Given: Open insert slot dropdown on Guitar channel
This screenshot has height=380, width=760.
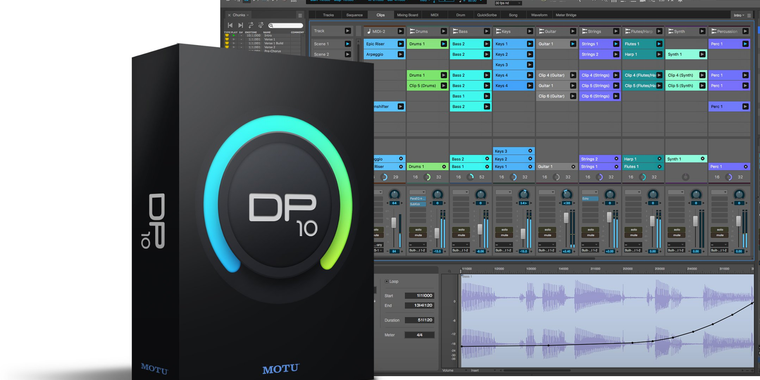Looking at the screenshot, I should pos(547,192).
